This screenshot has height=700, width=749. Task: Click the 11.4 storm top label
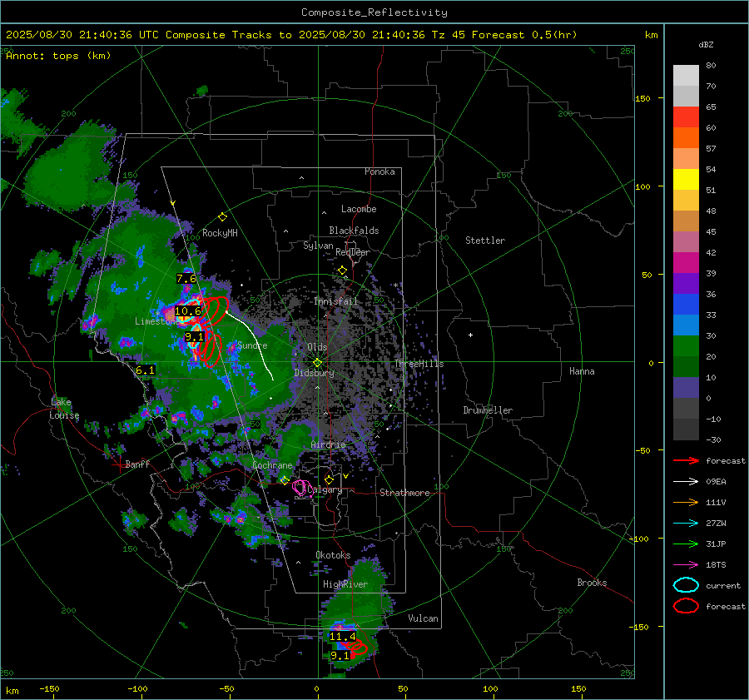pos(343,637)
